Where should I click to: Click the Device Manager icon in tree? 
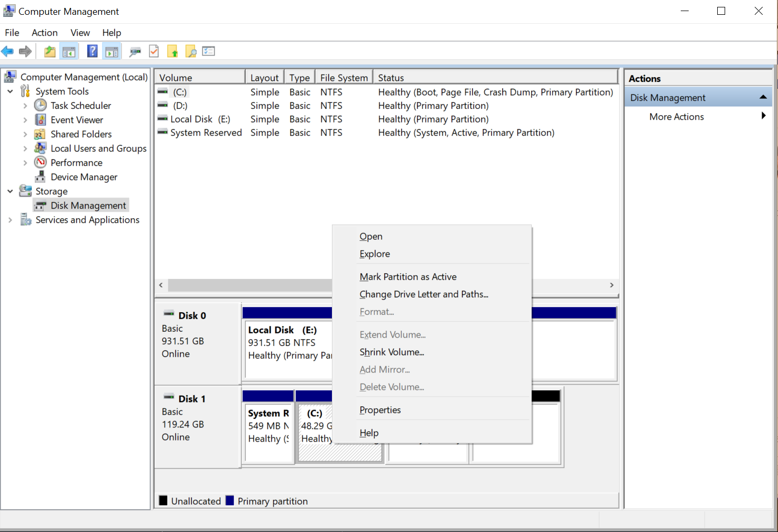click(40, 176)
